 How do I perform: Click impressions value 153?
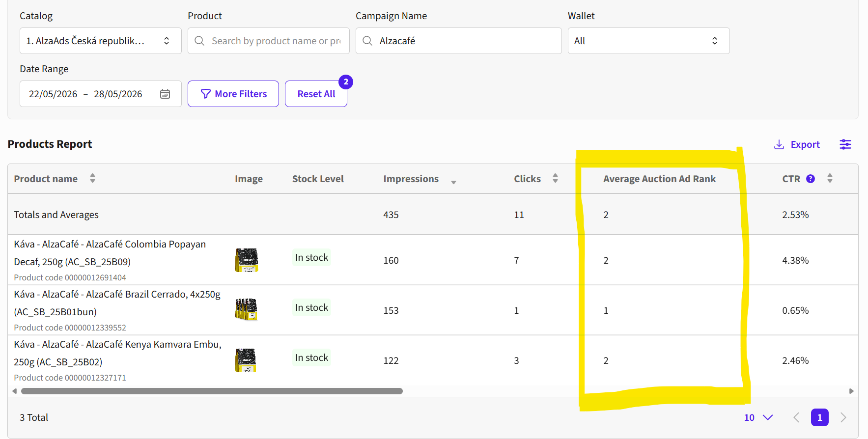tap(391, 310)
